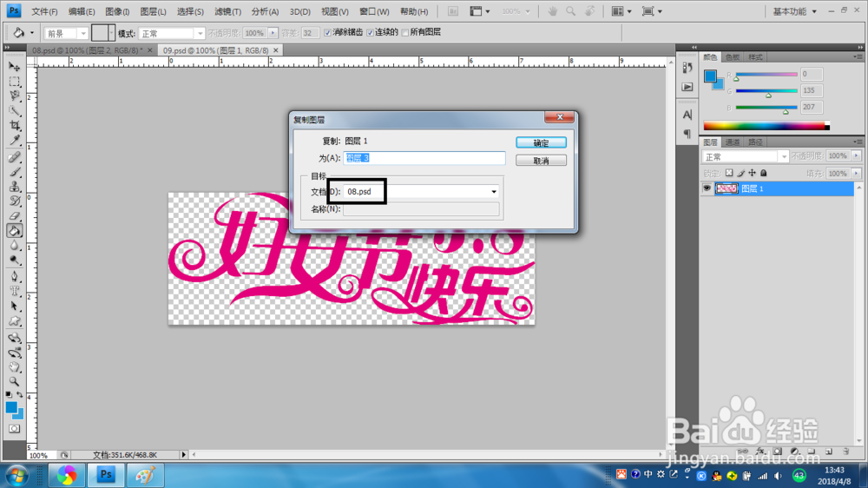Toggle the 消除锯齿 anti-alias checkbox
This screenshot has width=868, height=488.
click(327, 33)
